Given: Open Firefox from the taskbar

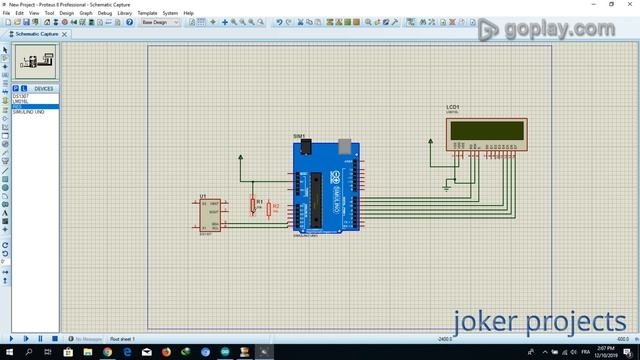Looking at the screenshot, I should (166, 352).
